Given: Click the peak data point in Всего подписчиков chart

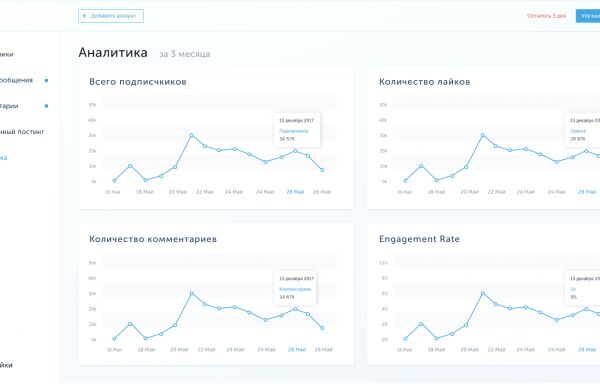Looking at the screenshot, I should (x=192, y=135).
